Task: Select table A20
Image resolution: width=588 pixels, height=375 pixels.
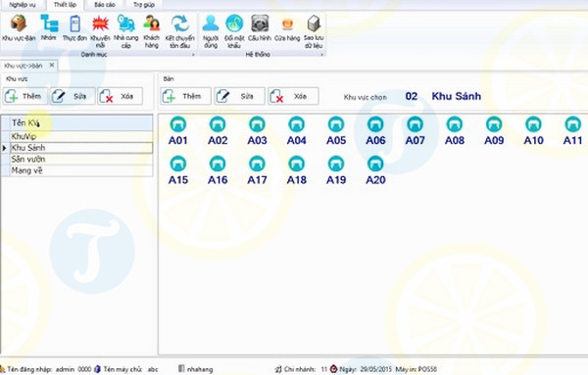Action: (x=375, y=170)
